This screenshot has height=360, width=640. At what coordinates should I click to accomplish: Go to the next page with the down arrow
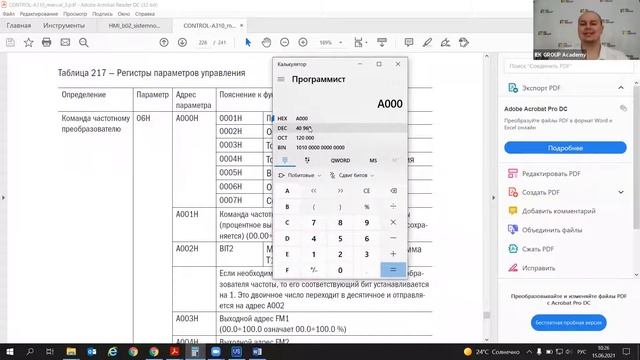182,42
